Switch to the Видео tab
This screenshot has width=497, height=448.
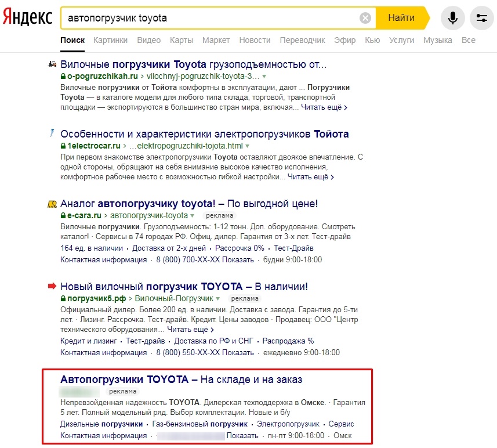coord(148,40)
